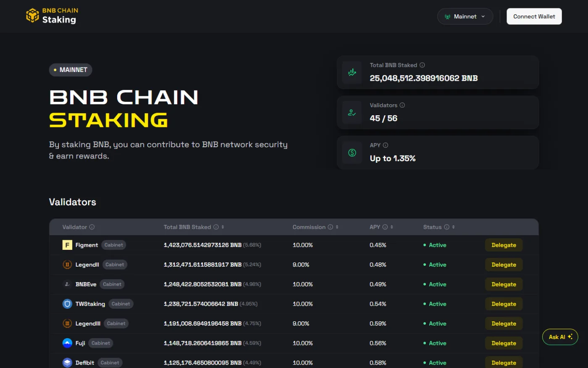Image resolution: width=588 pixels, height=368 pixels.
Task: Click the BNBEve validator logo
Action: pos(67,284)
